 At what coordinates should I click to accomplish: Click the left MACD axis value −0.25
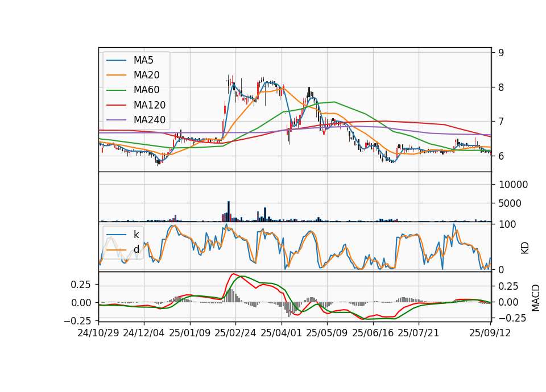coord(77,320)
